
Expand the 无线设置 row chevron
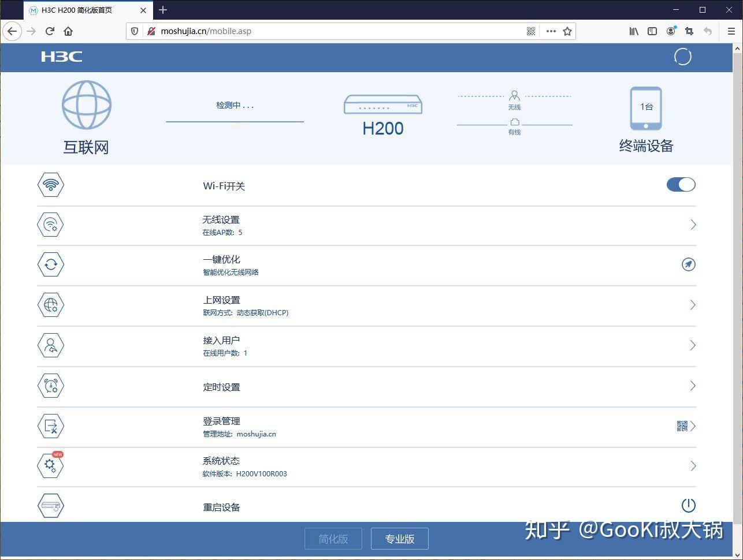tap(693, 225)
